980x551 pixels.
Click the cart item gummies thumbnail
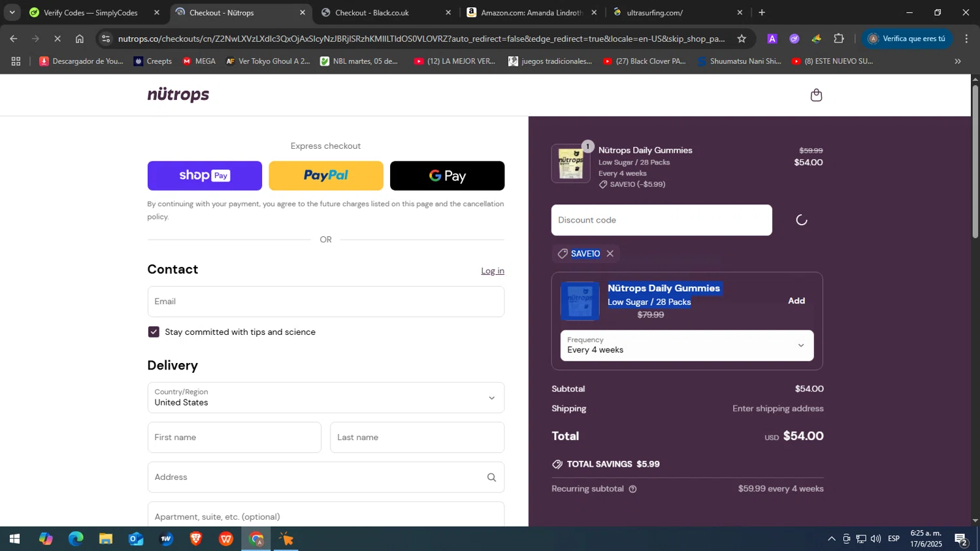coord(571,163)
